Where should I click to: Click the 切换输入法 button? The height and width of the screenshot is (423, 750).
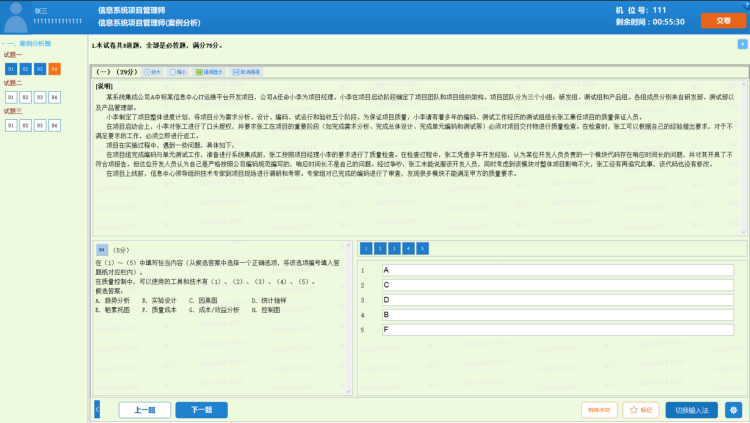click(691, 410)
